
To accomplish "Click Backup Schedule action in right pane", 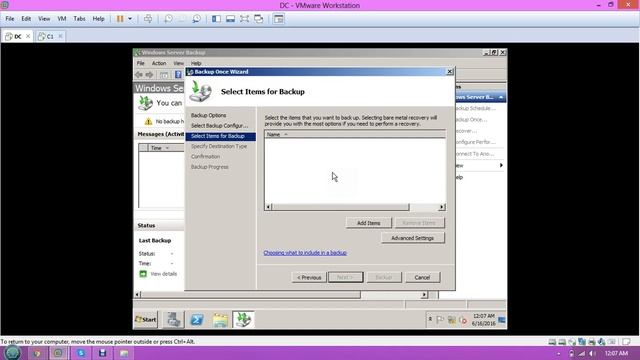I will 476,109.
